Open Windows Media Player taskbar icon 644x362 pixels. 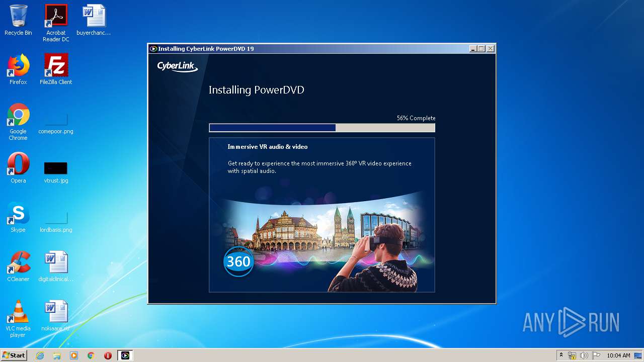coord(74,355)
